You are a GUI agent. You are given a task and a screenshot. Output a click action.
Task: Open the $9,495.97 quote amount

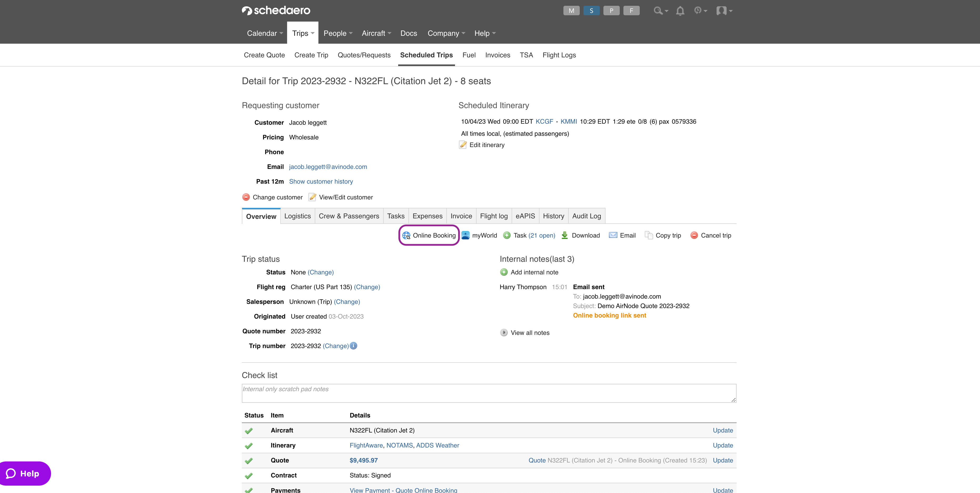coord(364,460)
